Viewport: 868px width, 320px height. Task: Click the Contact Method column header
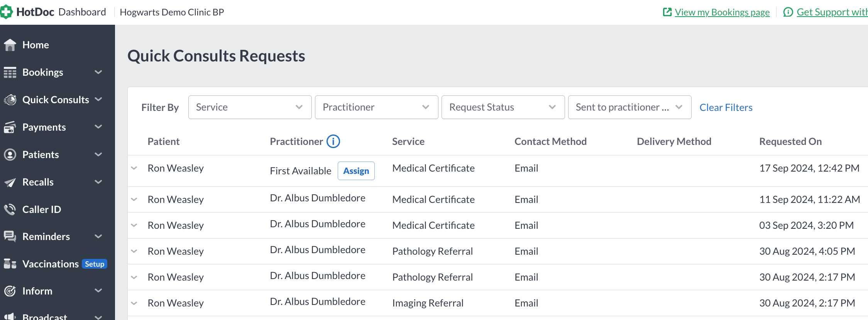point(550,141)
